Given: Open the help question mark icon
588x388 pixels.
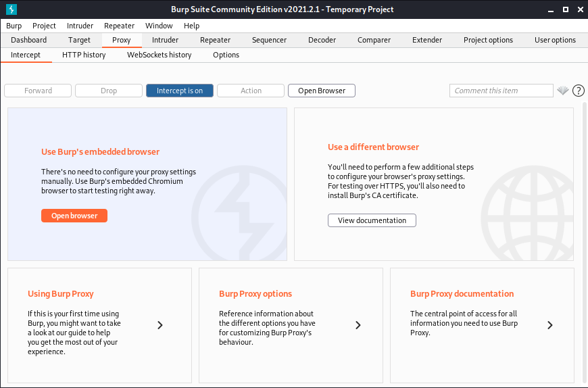Looking at the screenshot, I should [x=579, y=91].
